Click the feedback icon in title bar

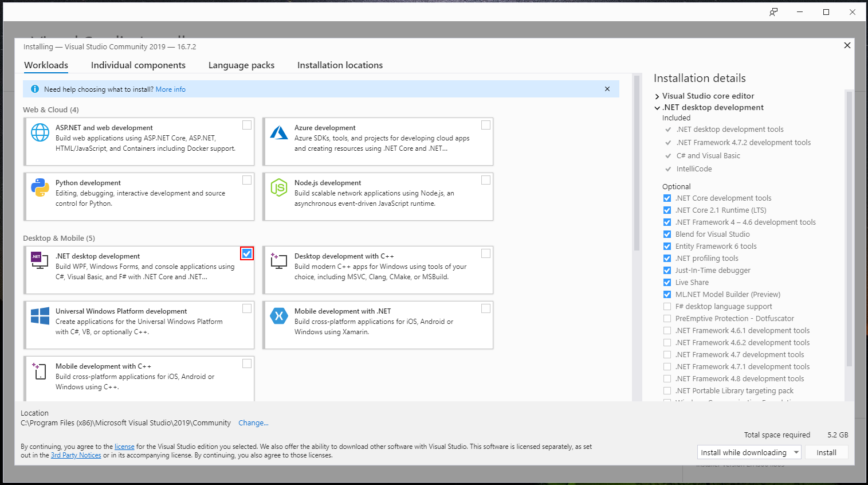(774, 12)
